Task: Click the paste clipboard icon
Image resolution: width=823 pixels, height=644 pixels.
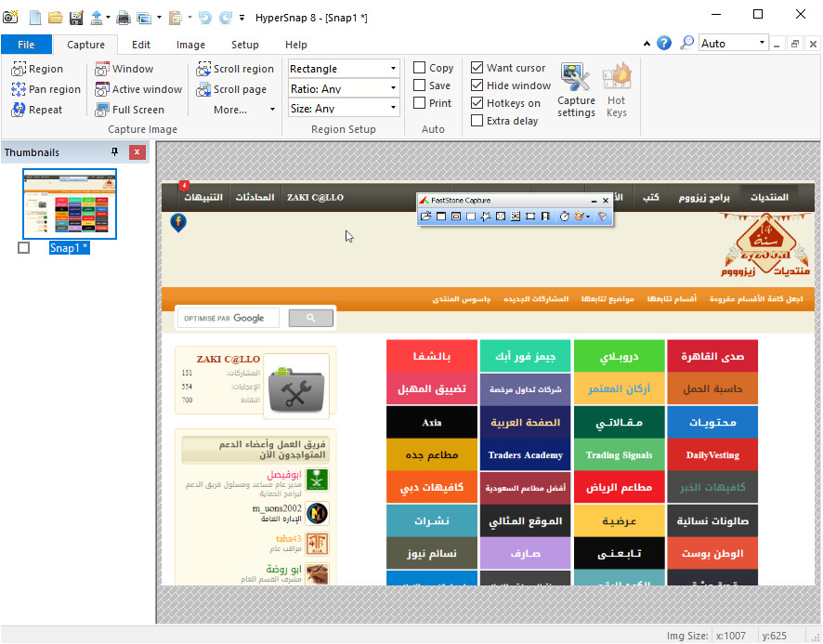Action: 176,18
